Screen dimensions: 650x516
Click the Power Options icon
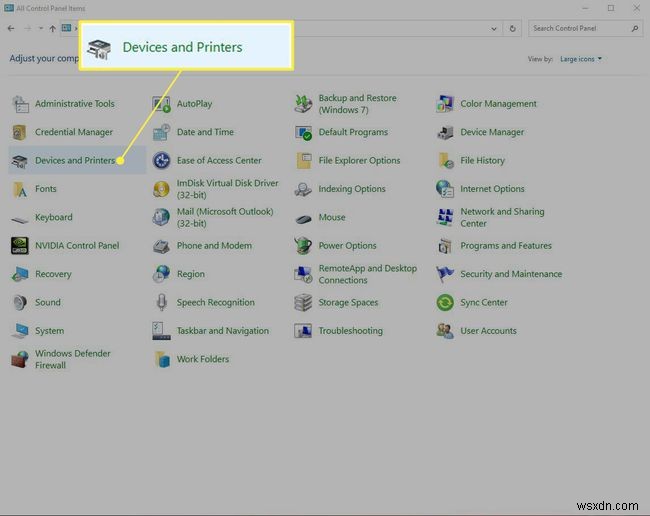(x=303, y=246)
